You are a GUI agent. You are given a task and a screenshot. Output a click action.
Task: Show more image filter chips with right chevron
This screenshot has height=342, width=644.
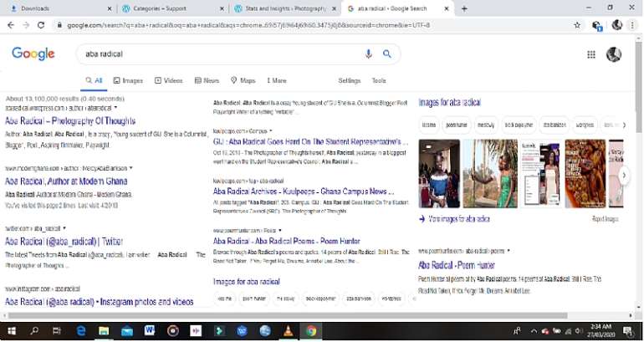624,125
